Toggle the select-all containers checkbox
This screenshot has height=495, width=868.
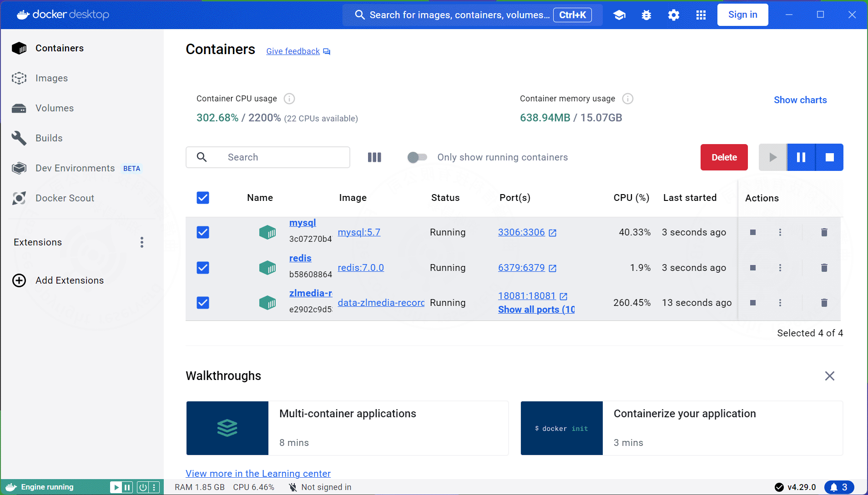(x=203, y=198)
